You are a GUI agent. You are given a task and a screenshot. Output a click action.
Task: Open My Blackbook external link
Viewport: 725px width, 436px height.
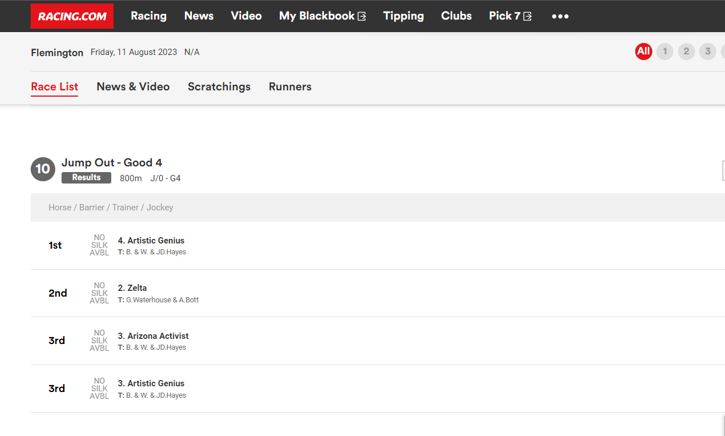pos(322,16)
